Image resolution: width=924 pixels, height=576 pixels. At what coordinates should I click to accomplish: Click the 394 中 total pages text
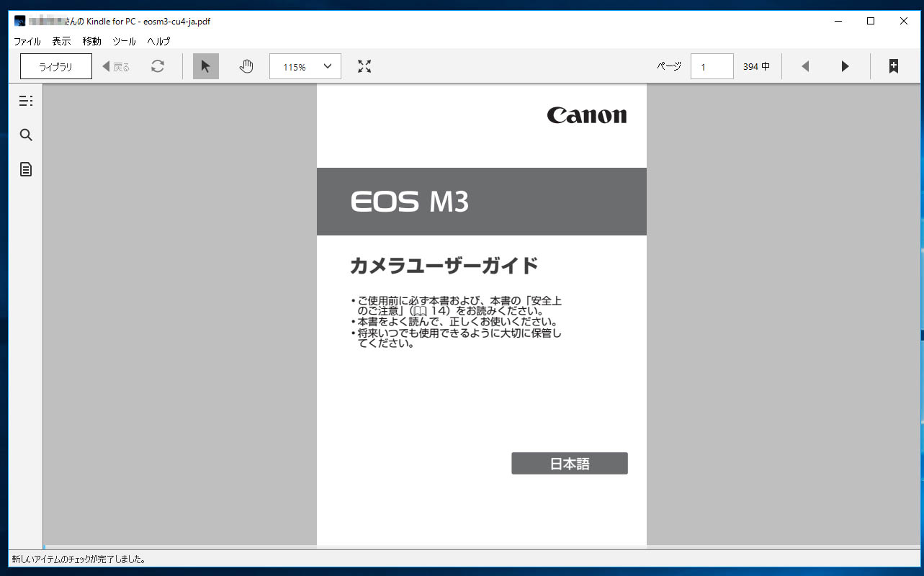point(756,66)
